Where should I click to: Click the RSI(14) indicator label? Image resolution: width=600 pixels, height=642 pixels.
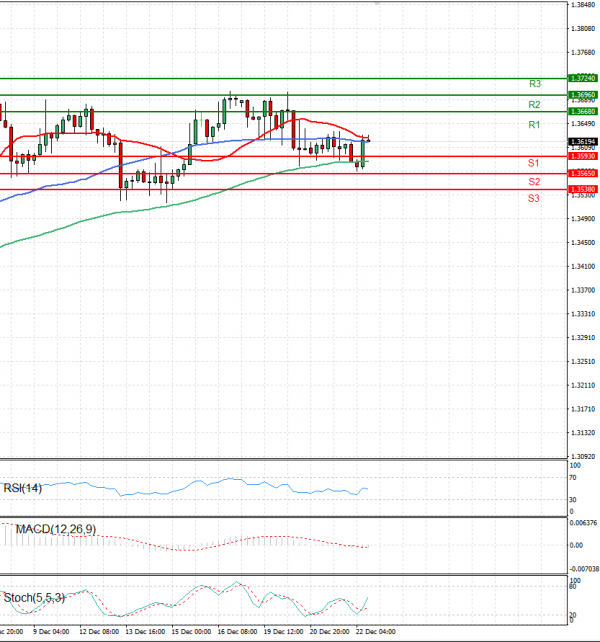(x=23, y=488)
